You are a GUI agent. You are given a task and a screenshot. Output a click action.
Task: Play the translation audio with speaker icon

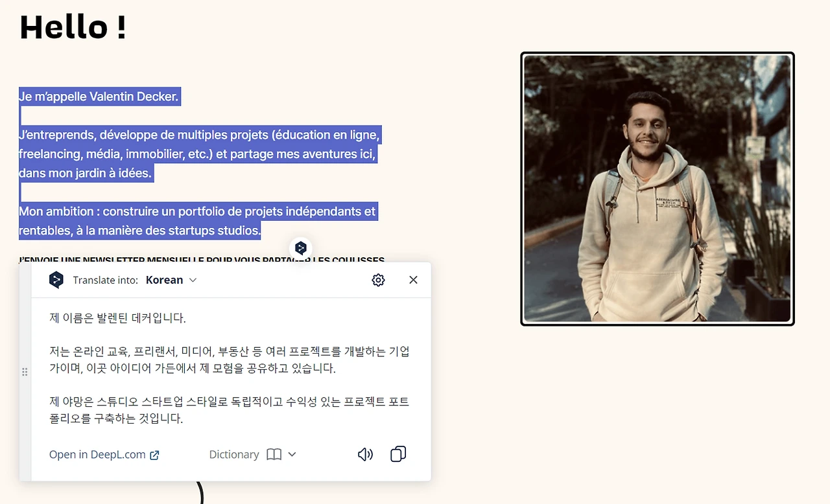point(365,455)
